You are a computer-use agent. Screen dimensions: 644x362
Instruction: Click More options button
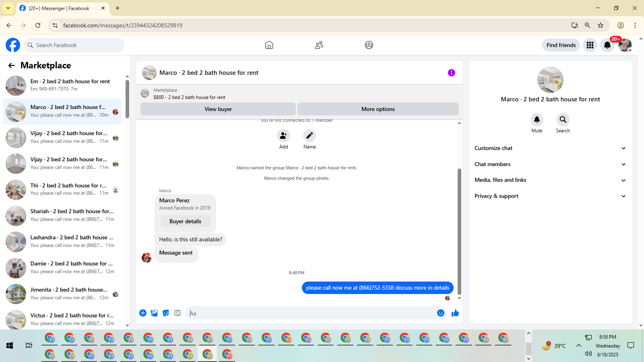(x=378, y=109)
